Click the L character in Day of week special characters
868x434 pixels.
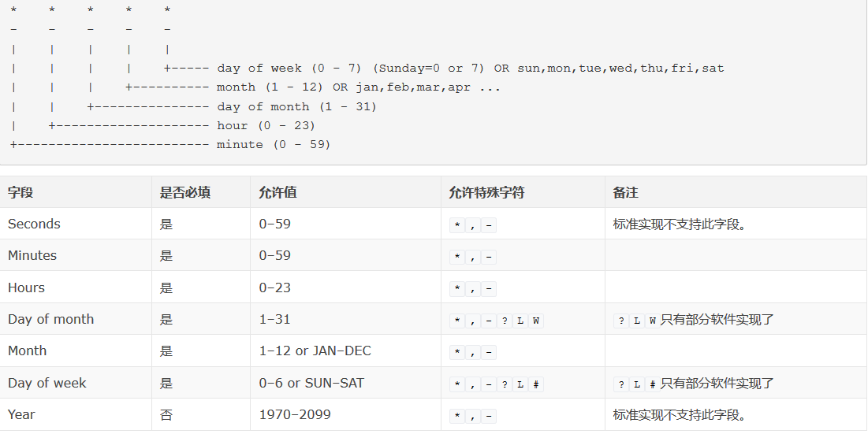pyautogui.click(x=520, y=384)
